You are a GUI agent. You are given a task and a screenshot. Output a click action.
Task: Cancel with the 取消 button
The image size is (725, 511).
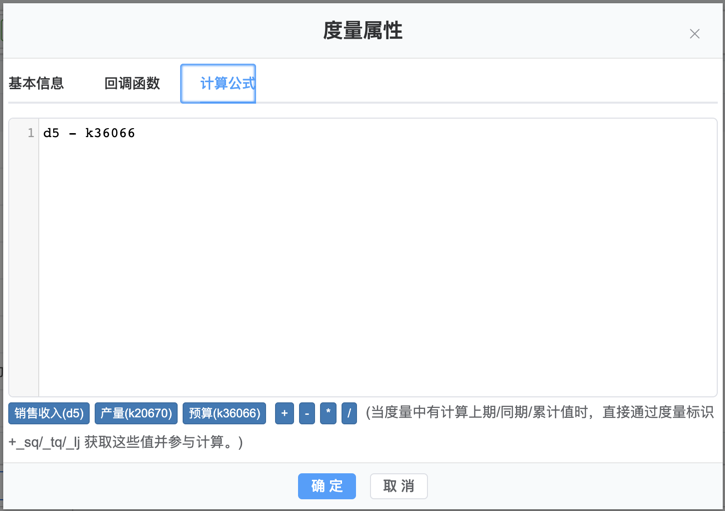point(399,486)
